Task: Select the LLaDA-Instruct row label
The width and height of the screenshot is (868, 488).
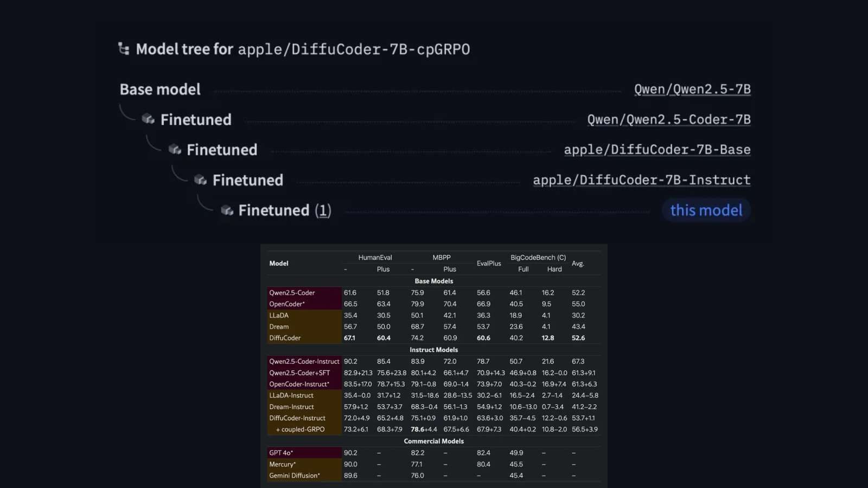Action: pyautogui.click(x=291, y=396)
